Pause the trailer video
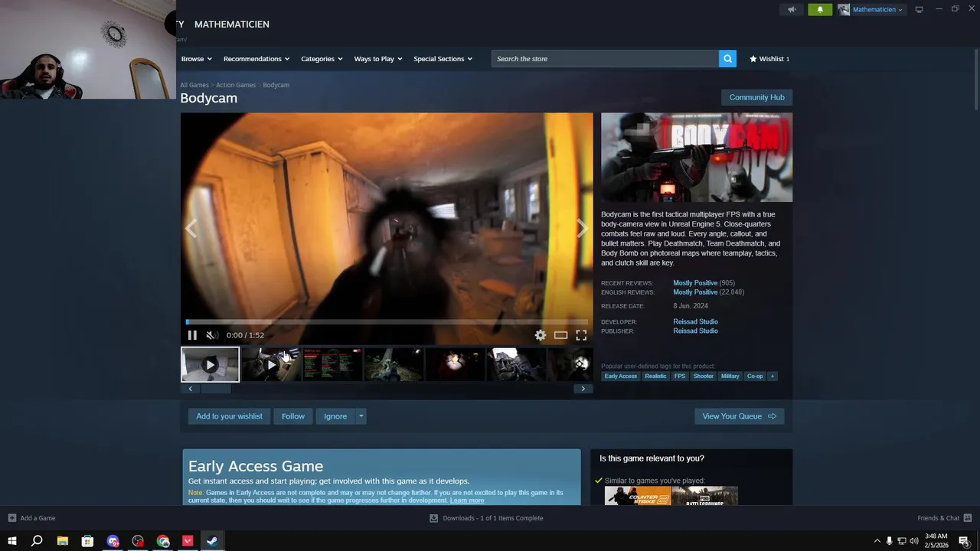Image resolution: width=980 pixels, height=551 pixels. (192, 335)
